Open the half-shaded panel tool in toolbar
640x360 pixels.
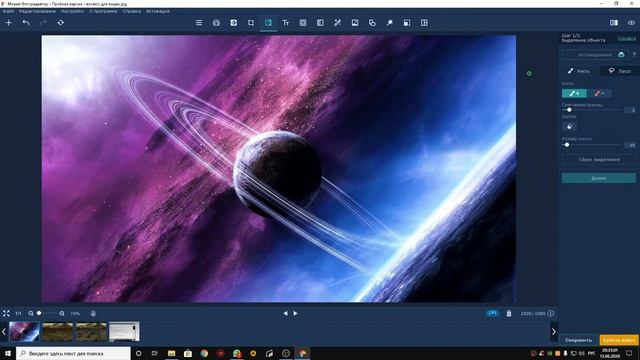[x=320, y=23]
